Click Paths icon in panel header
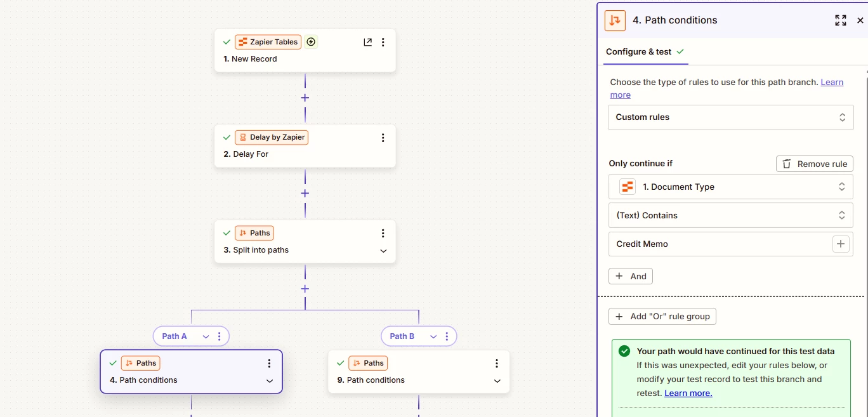Viewport: 868px width, 417px height. [615, 20]
